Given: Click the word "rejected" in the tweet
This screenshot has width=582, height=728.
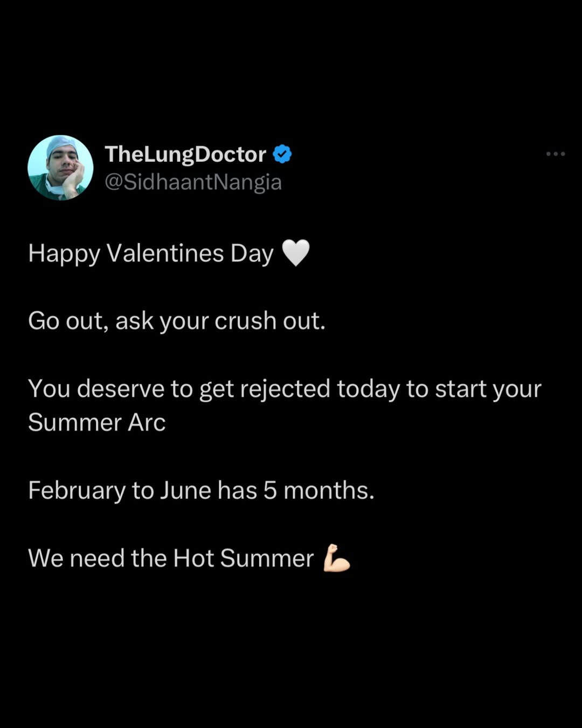Looking at the screenshot, I should click(285, 389).
